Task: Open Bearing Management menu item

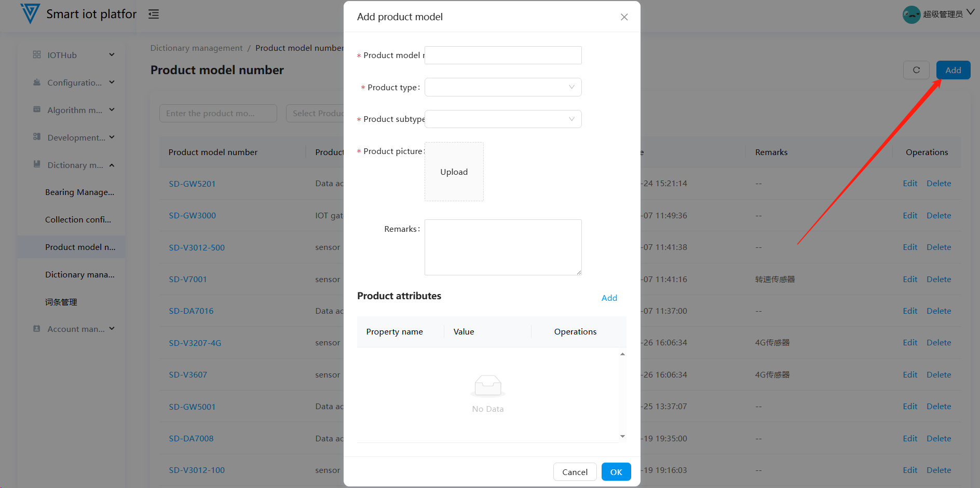Action: [79, 192]
